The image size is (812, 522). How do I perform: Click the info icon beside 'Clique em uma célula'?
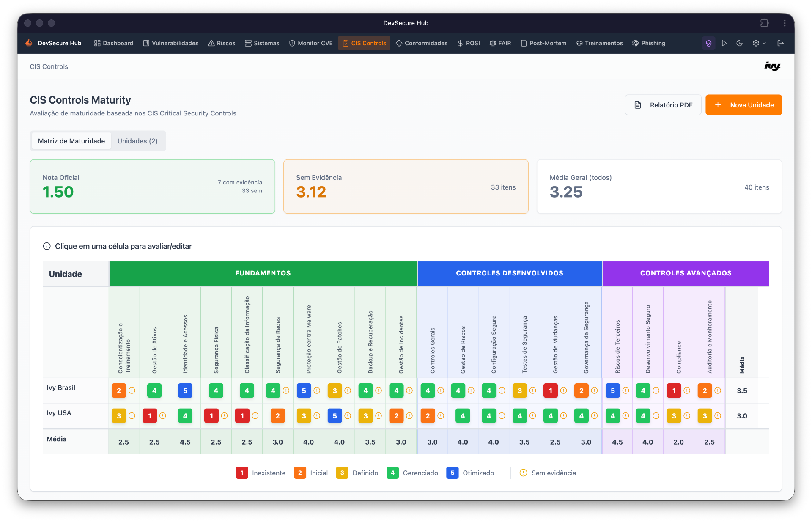(47, 246)
